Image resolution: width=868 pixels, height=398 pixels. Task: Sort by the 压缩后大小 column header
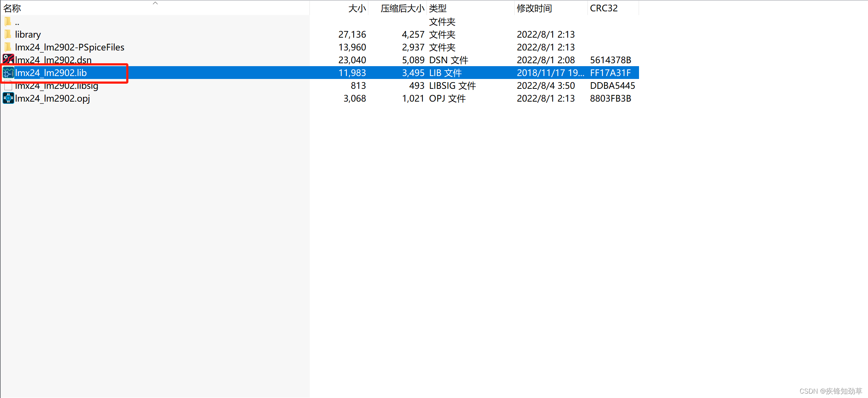coord(402,8)
